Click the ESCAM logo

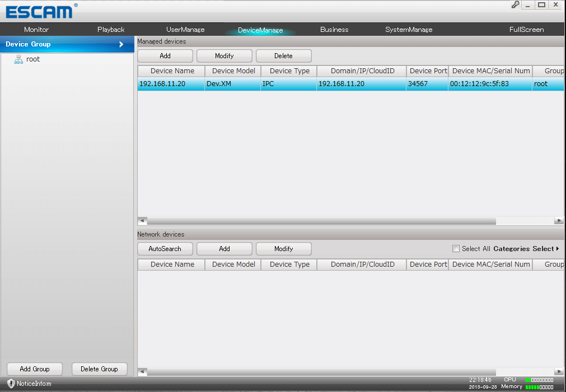tap(39, 11)
